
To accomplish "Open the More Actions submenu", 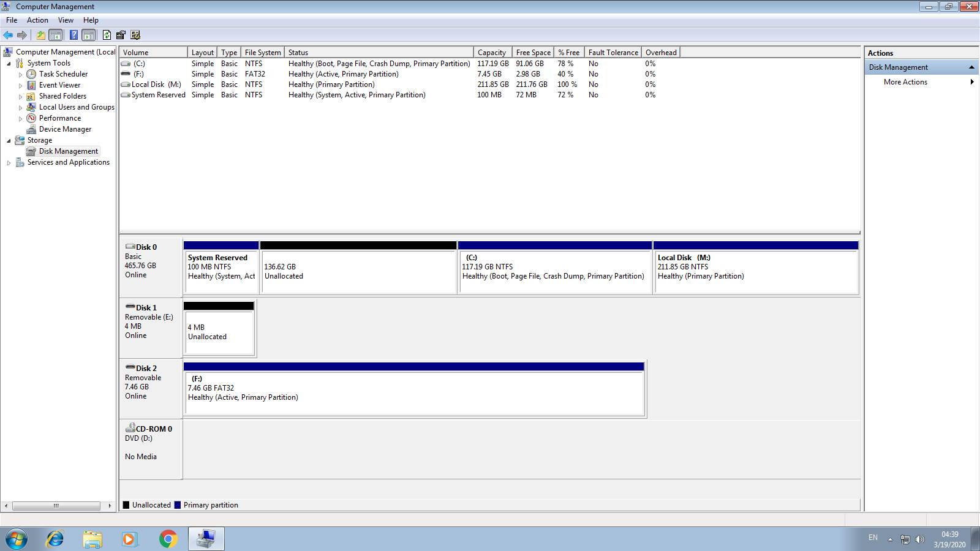I will coord(905,82).
